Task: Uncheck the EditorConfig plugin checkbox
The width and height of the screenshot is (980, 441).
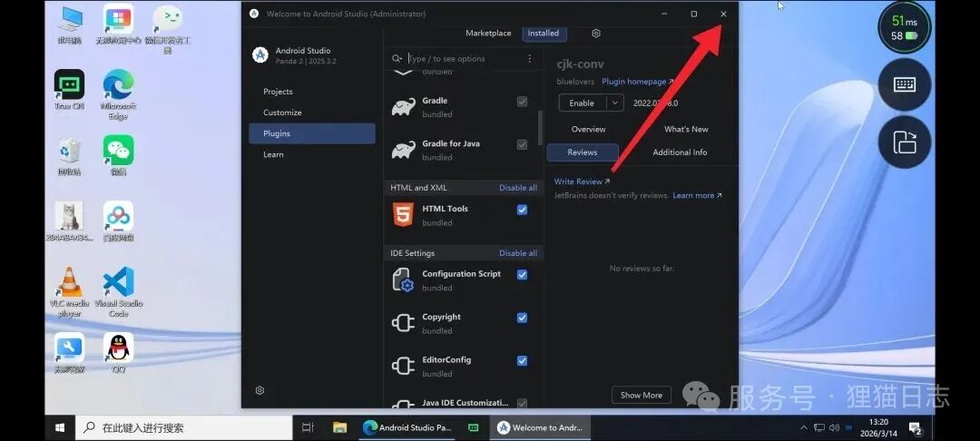Action: pos(522,361)
